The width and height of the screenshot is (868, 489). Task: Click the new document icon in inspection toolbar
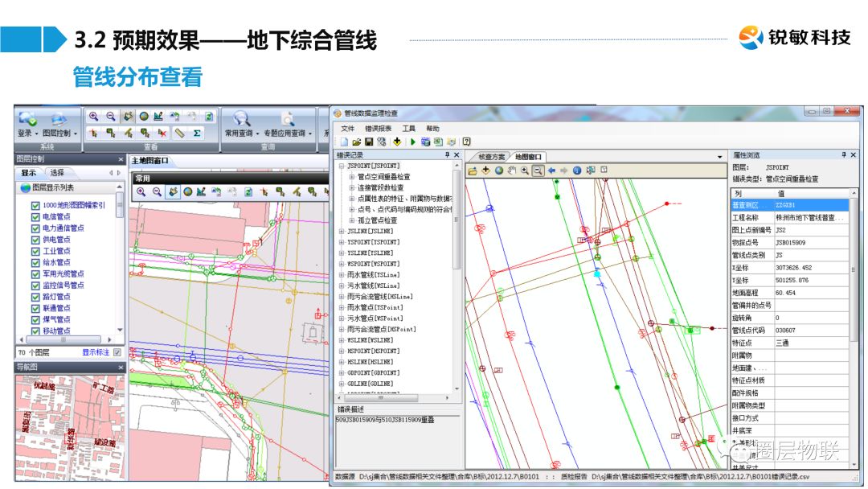344,142
